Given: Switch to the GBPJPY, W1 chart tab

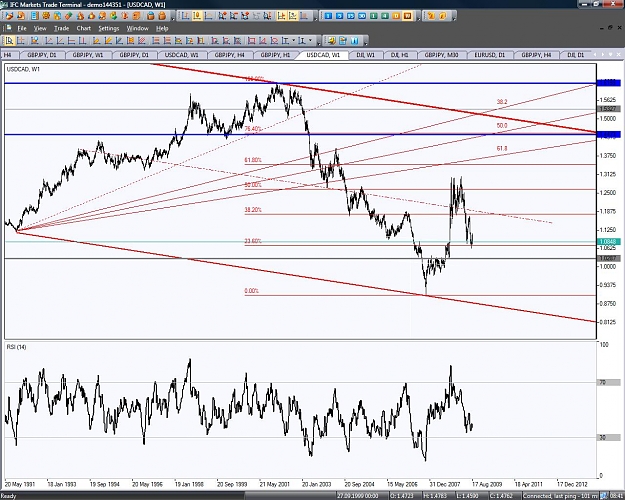Looking at the screenshot, I should (88, 55).
